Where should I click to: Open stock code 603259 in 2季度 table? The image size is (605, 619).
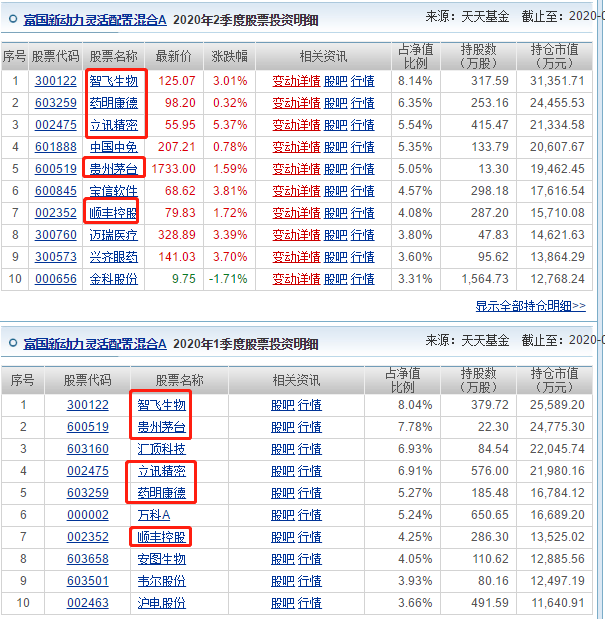pyautogui.click(x=56, y=103)
